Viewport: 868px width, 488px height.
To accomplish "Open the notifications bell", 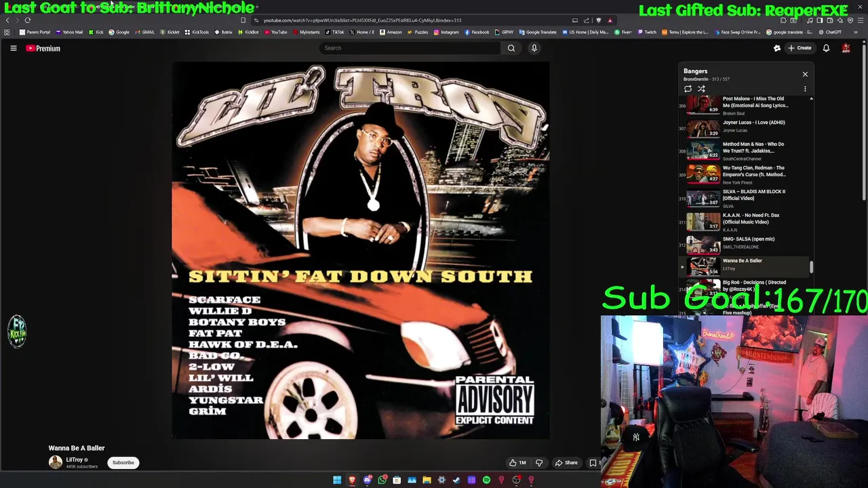I will click(826, 48).
